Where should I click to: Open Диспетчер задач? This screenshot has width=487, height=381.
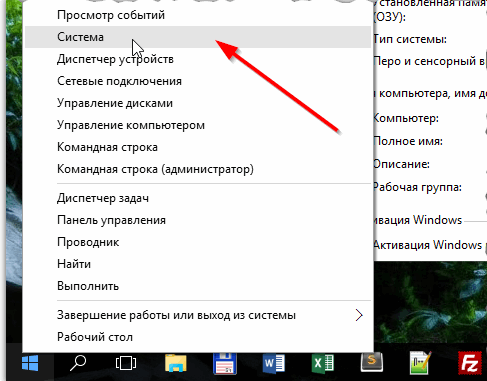pyautogui.click(x=198, y=198)
